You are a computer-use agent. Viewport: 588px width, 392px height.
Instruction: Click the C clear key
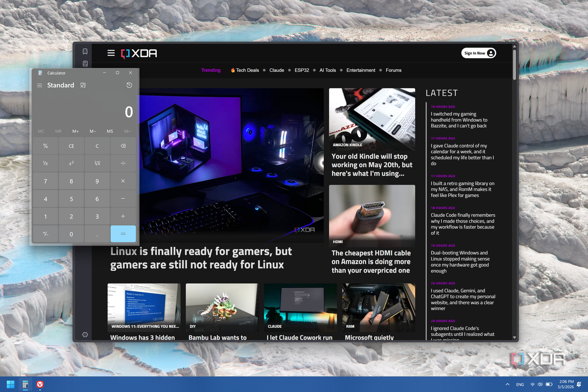(x=97, y=146)
